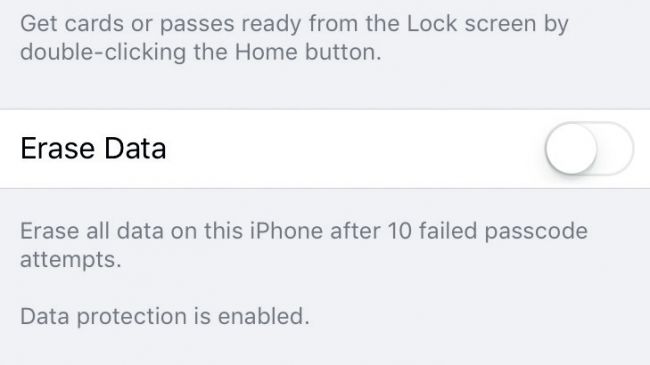This screenshot has width=650, height=365.
Task: Tap the words "Home button" in top description
Action: coord(308,52)
